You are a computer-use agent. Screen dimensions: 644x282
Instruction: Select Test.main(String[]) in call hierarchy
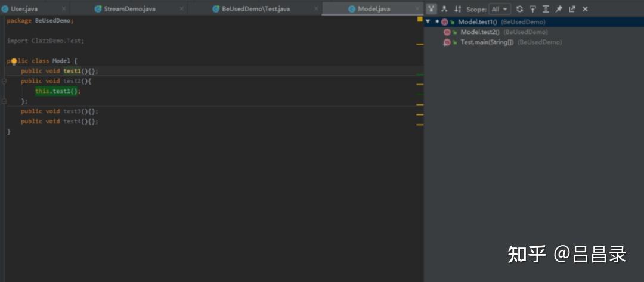[487, 42]
